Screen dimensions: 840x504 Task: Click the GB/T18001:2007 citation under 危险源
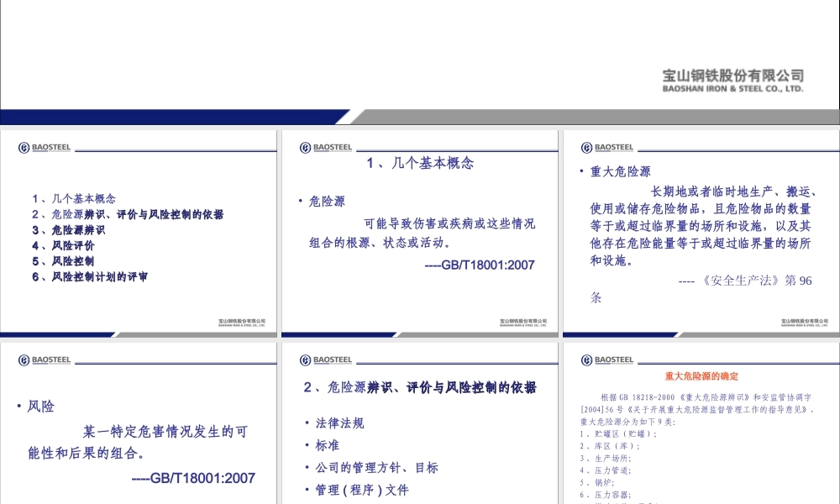(x=480, y=265)
